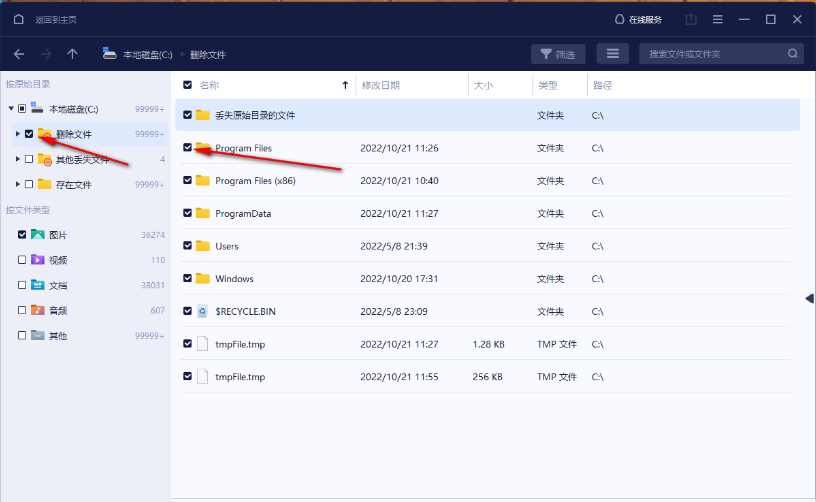Click the 256 KB size value
The height and width of the screenshot is (502, 816).
[x=487, y=377]
